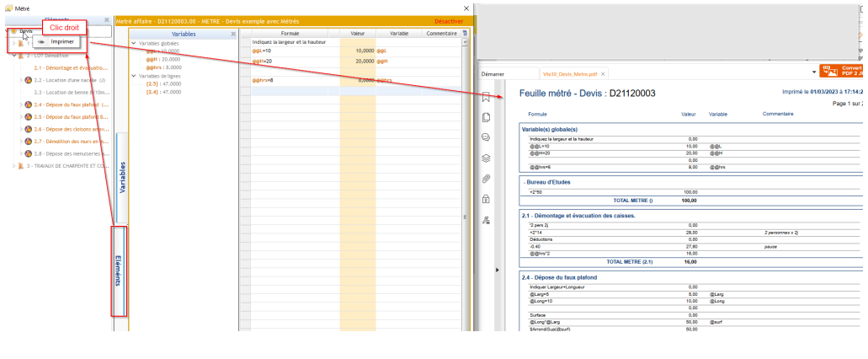
Task: Expand the PDF sidebar arrow
Action: point(496,270)
